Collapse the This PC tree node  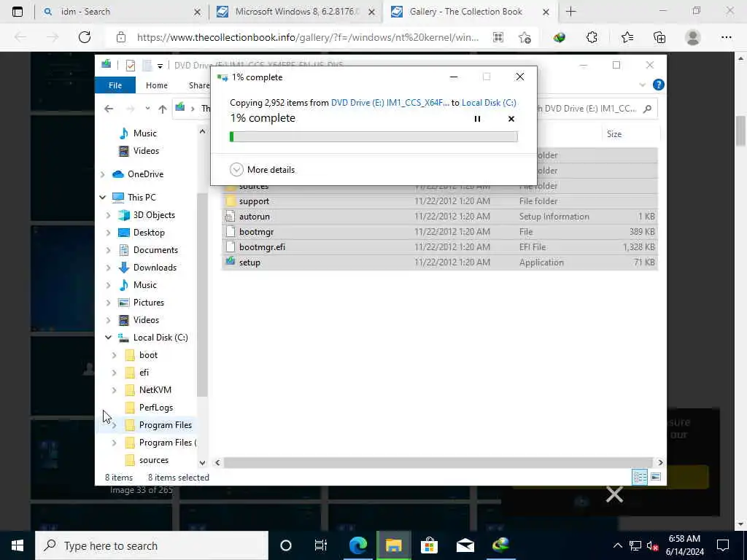(102, 197)
